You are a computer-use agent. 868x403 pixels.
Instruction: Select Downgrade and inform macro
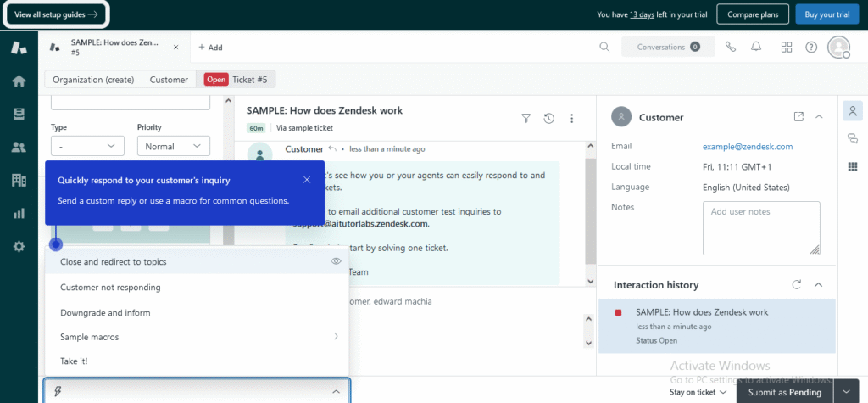(x=197, y=313)
